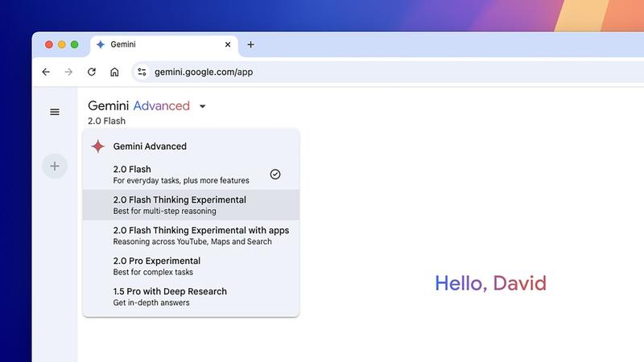Reload the Gemini page
The height and width of the screenshot is (362, 644).
[92, 72]
